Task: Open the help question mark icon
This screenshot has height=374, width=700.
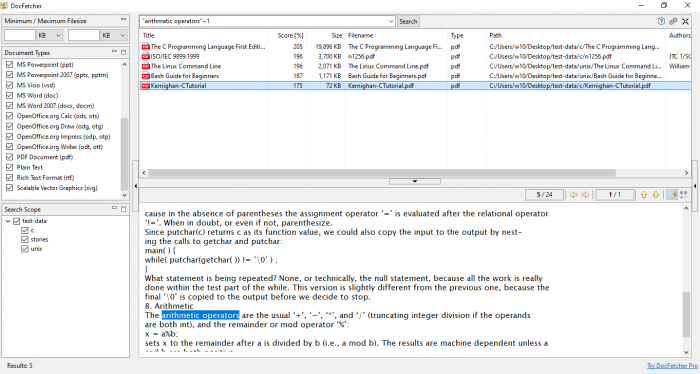Action: (661, 21)
